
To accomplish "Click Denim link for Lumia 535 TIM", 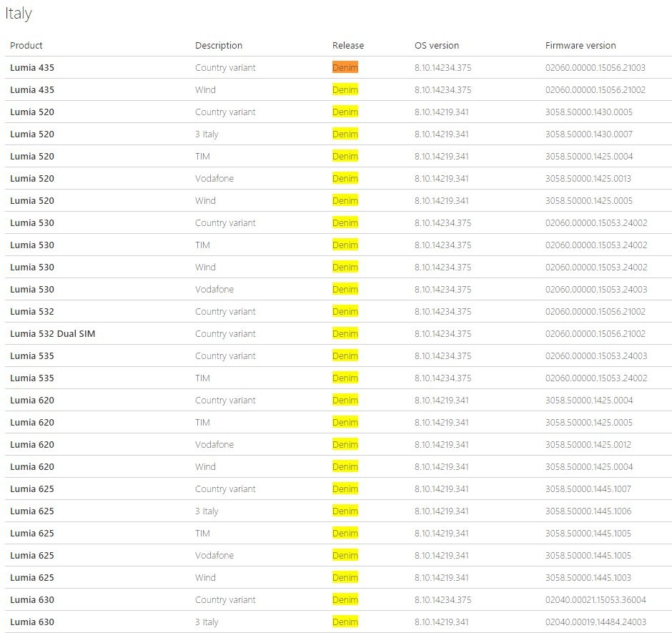I will pos(345,378).
